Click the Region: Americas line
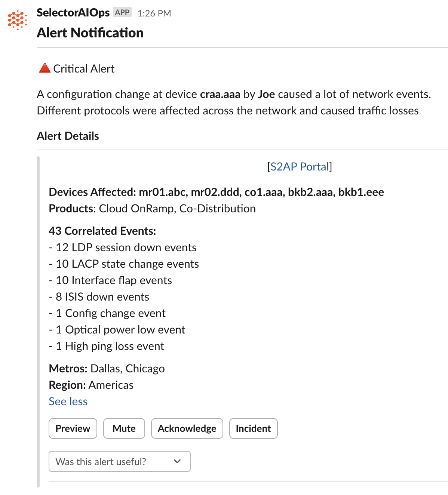This screenshot has width=448, height=495. [91, 385]
